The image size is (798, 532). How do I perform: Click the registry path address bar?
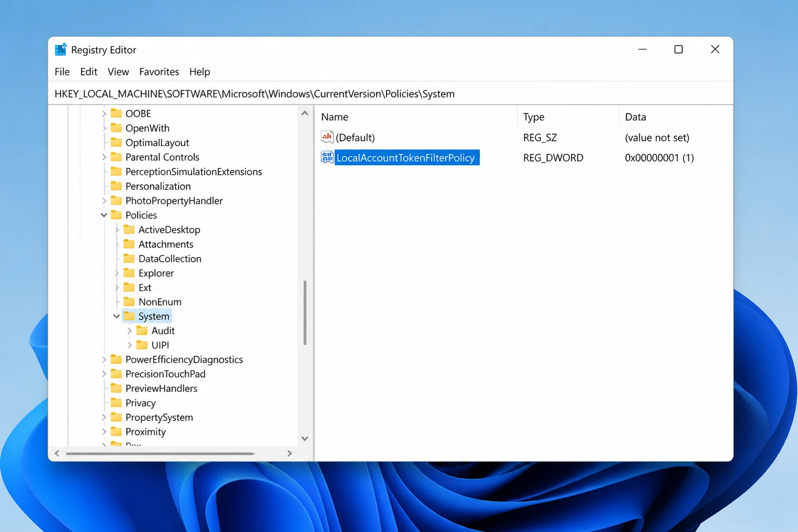pyautogui.click(x=391, y=94)
